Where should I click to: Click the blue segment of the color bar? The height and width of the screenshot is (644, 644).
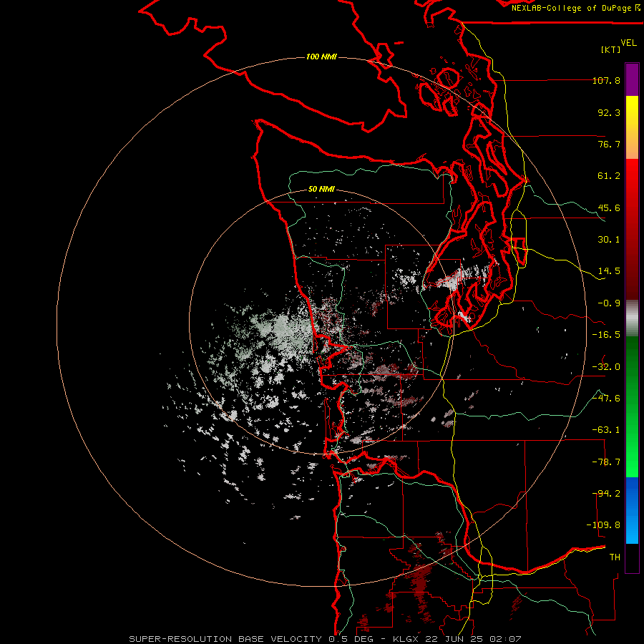pos(632,510)
